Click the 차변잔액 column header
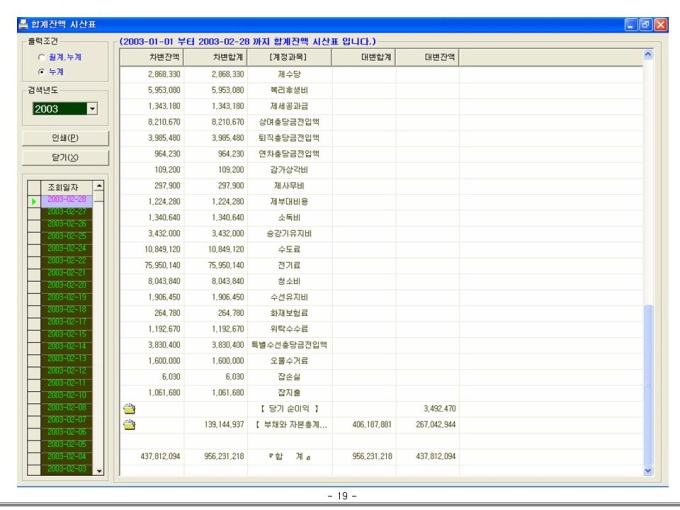Viewport: 680px width, 510px height. coord(163,57)
